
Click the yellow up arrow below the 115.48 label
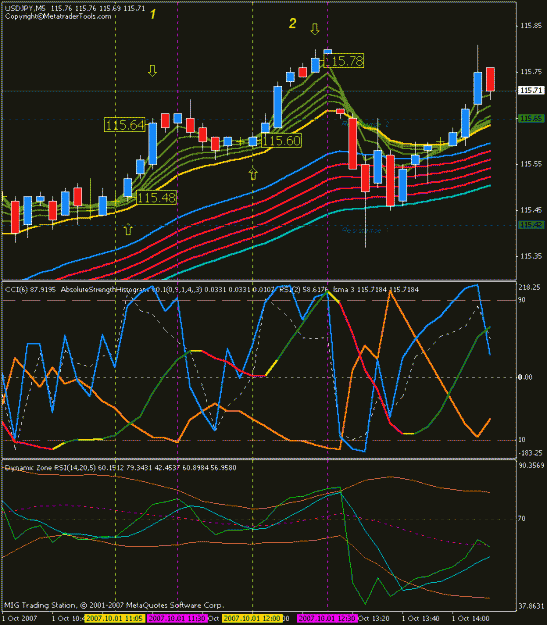pyautogui.click(x=128, y=229)
